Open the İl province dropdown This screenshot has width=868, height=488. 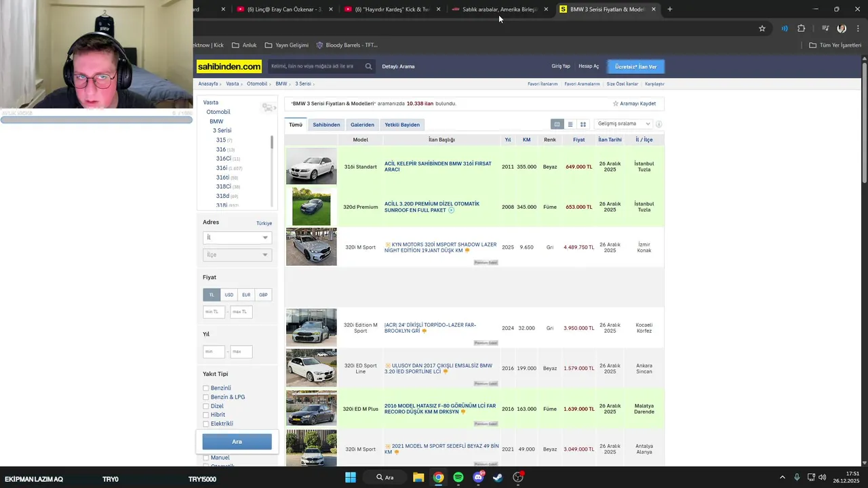coord(237,237)
